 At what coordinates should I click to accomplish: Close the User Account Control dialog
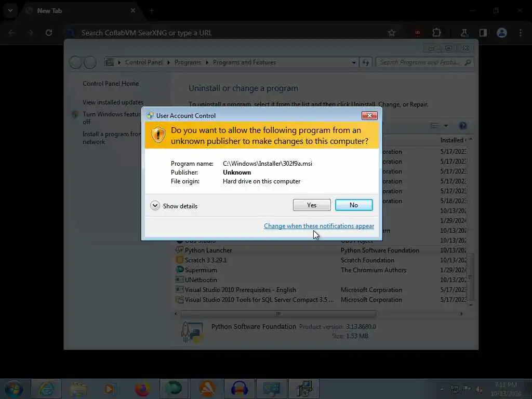click(x=369, y=115)
